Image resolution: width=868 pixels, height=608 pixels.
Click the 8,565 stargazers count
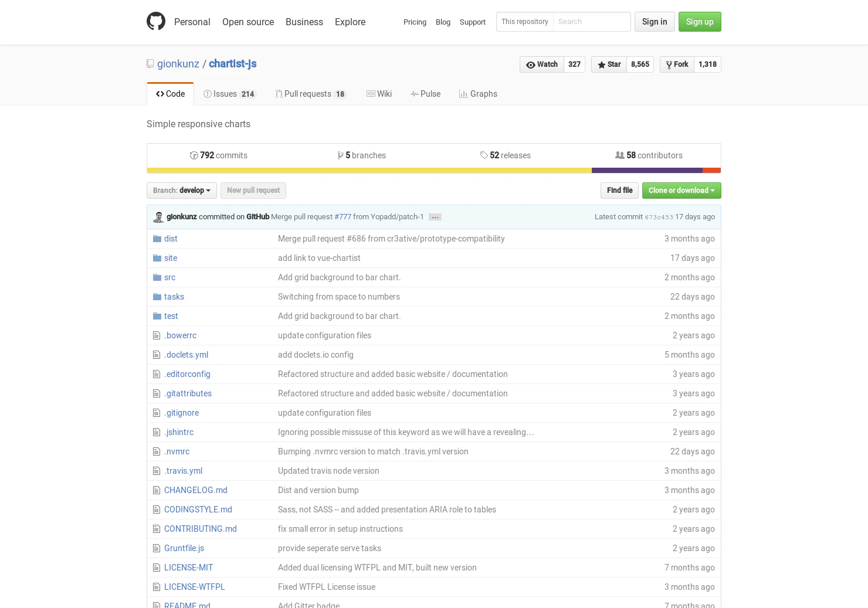pos(640,64)
